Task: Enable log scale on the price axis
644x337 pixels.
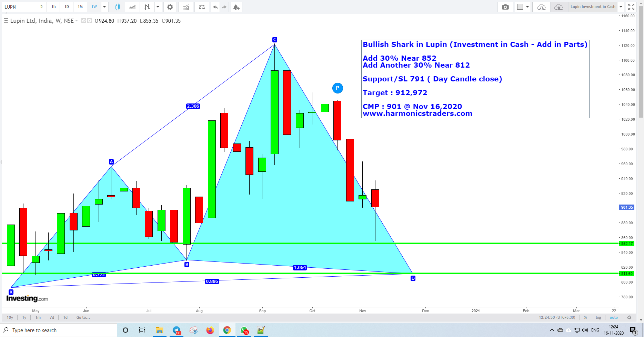Action: point(598,317)
